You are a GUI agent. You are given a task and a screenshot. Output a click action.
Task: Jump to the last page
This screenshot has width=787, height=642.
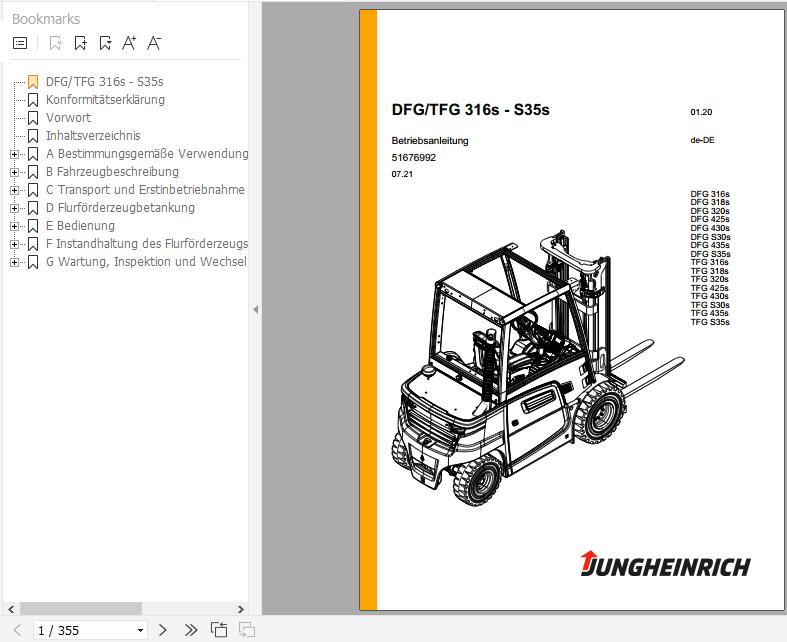[191, 630]
